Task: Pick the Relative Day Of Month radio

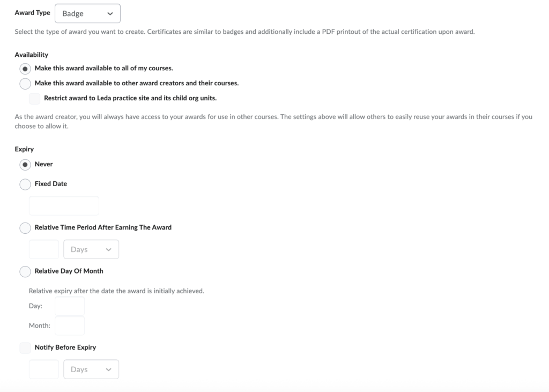Action: coord(25,271)
